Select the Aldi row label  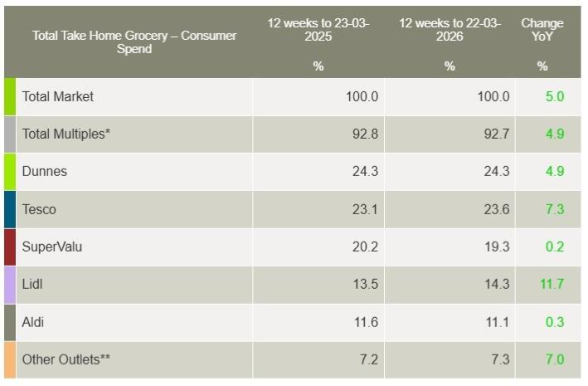point(35,322)
